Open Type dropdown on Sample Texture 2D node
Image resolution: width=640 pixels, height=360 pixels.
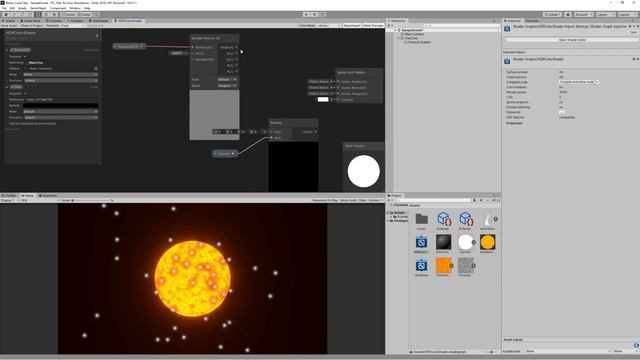[227, 80]
